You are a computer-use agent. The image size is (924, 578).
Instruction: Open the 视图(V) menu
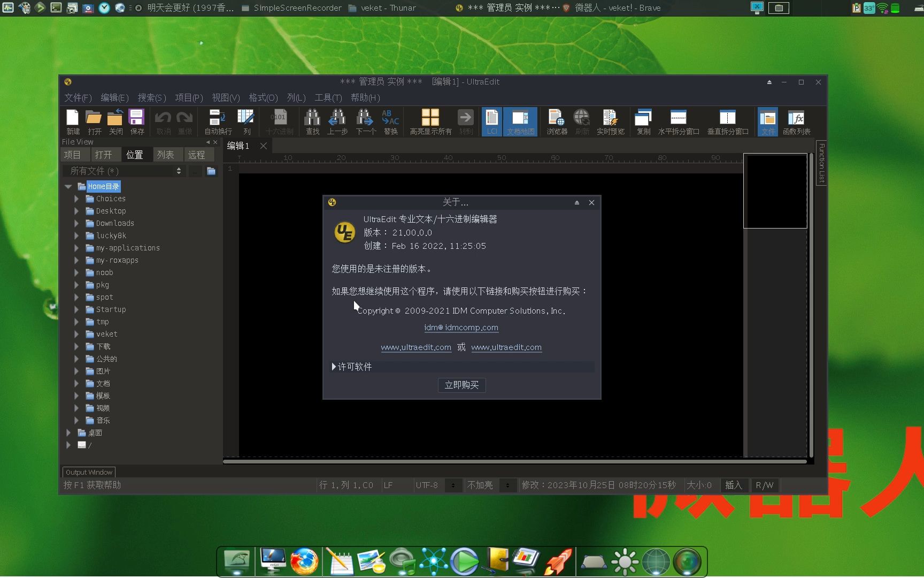click(226, 97)
